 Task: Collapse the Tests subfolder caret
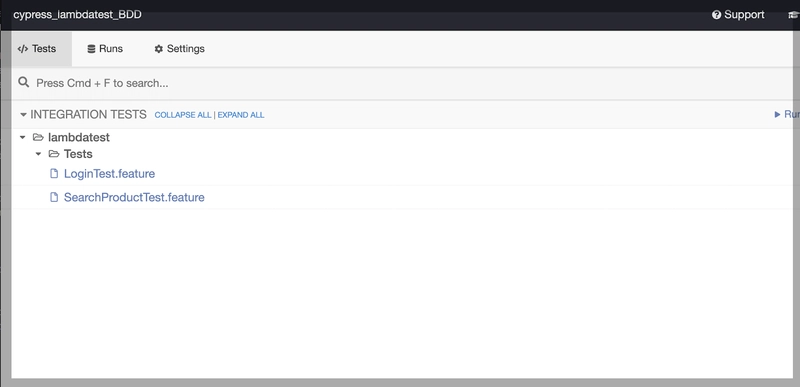click(38, 154)
